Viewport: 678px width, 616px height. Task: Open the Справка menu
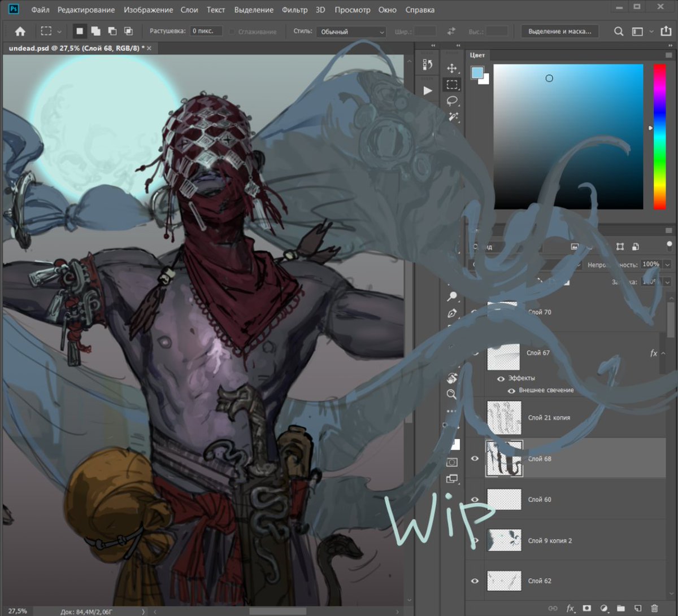pos(420,10)
